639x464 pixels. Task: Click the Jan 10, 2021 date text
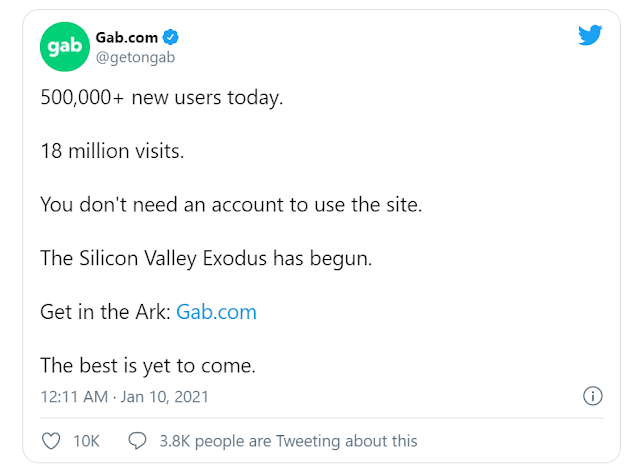pyautogui.click(x=164, y=397)
